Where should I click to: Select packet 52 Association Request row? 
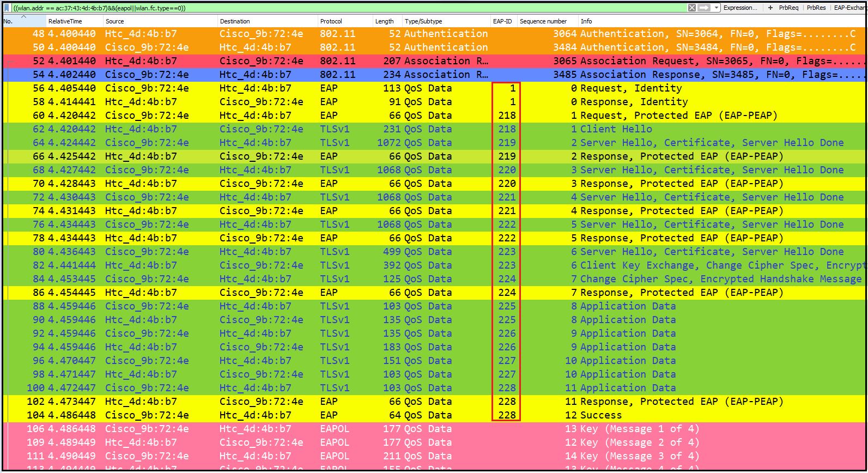coord(434,61)
